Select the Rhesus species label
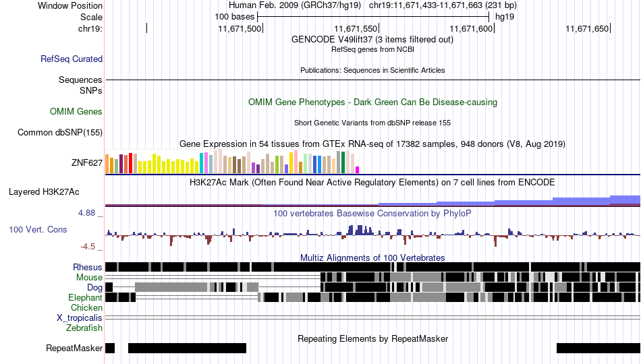Viewport: 641px width, 364px height. [x=88, y=267]
